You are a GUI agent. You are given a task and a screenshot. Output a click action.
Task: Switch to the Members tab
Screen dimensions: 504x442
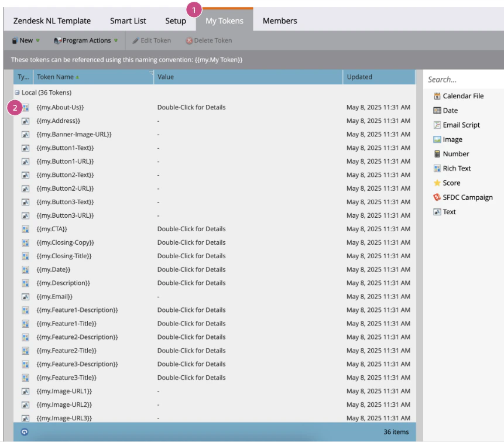[280, 20]
